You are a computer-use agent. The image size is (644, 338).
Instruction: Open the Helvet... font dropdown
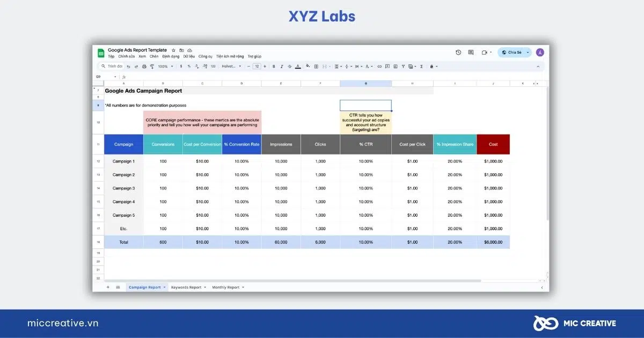tap(231, 67)
